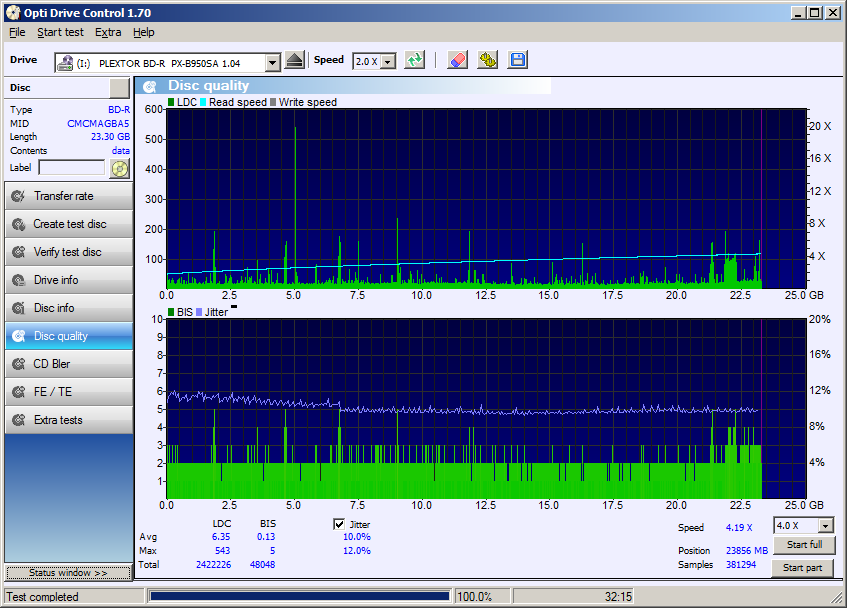Click the Write speed gray legend swatch
The image size is (847, 608).
click(273, 102)
